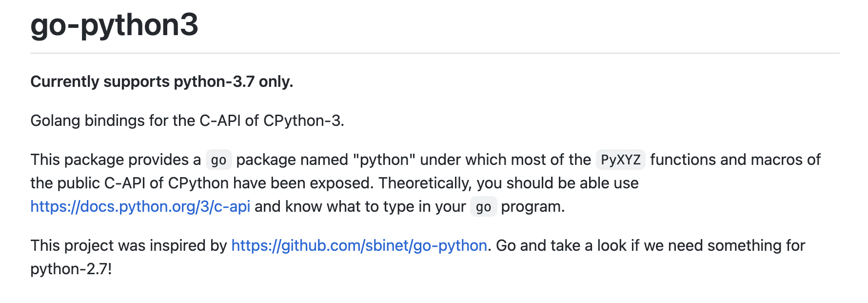The image size is (868, 303).
Task: Select the 'go' code snippet before 'program.'
Action: [483, 207]
